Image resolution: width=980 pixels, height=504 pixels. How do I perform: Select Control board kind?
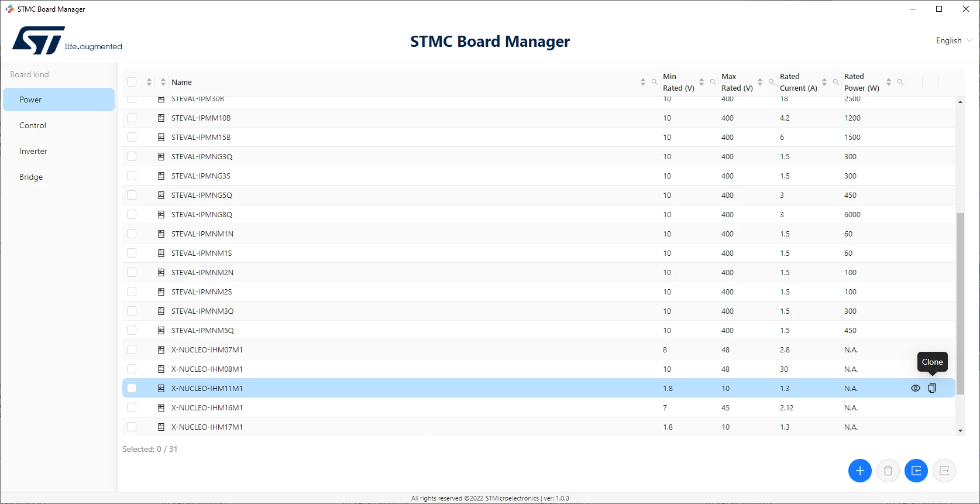59,125
